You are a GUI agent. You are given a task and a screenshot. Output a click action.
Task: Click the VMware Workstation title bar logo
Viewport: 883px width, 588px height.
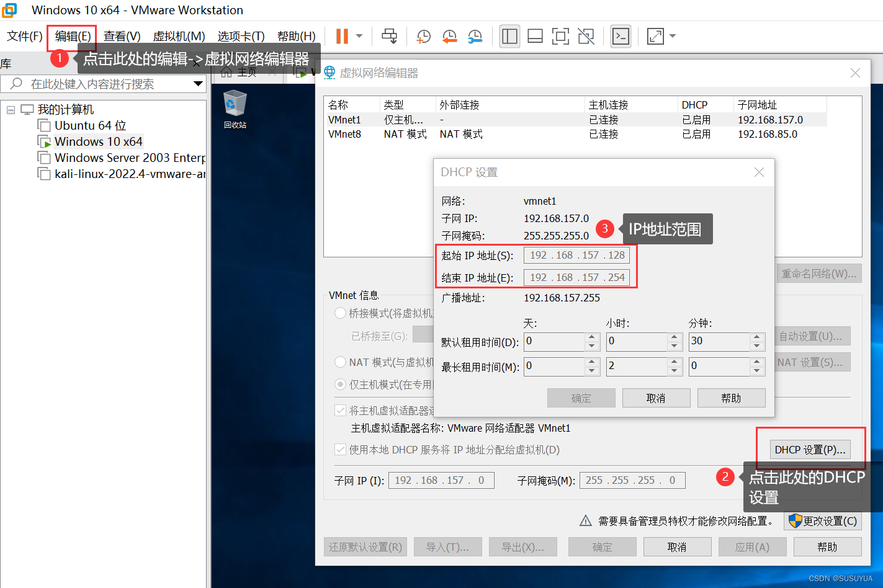[9, 9]
